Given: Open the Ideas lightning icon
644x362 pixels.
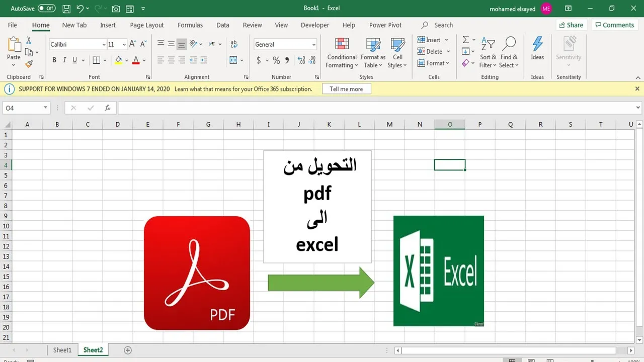Looking at the screenshot, I should tap(537, 44).
